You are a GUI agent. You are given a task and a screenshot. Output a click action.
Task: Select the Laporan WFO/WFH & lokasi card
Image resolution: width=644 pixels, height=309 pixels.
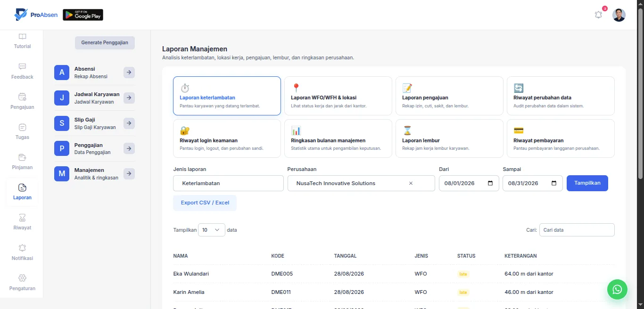point(338,96)
